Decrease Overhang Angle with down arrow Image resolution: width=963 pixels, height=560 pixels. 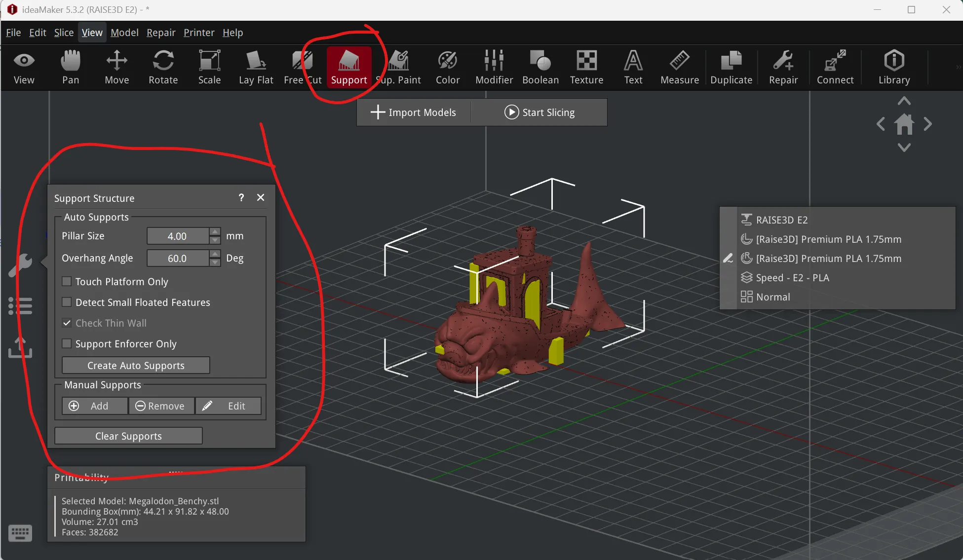215,262
